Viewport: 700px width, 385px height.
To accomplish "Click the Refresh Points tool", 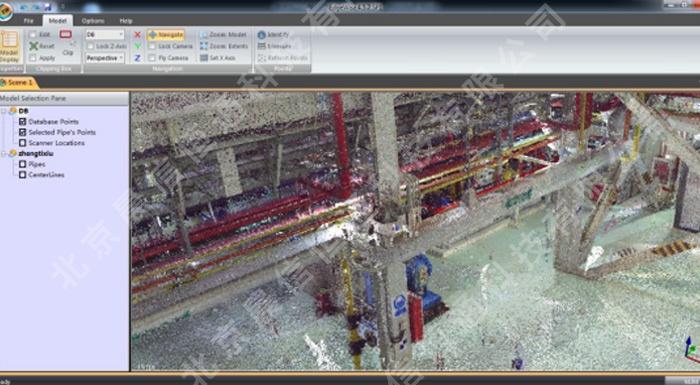I will [283, 58].
